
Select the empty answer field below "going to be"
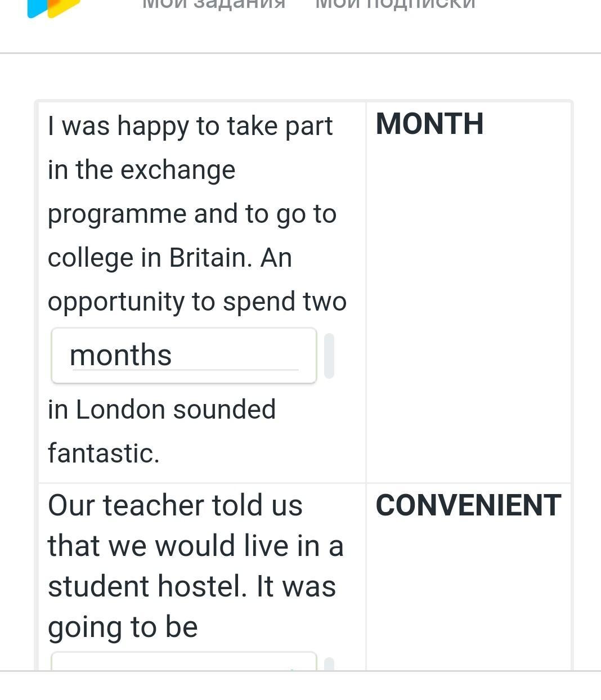[184, 662]
